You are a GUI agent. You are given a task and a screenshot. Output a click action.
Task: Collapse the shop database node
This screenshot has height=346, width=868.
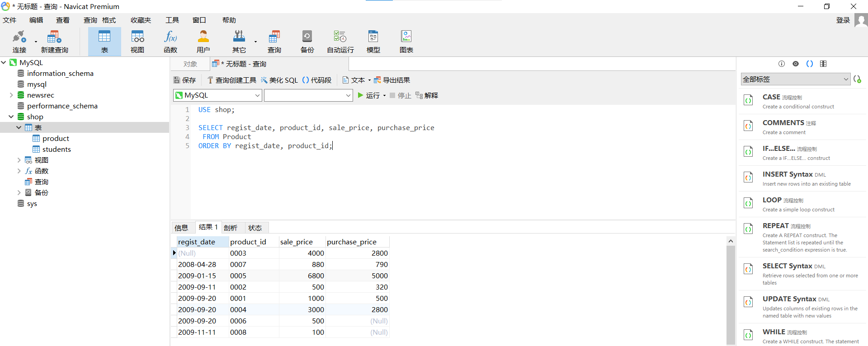[11, 117]
